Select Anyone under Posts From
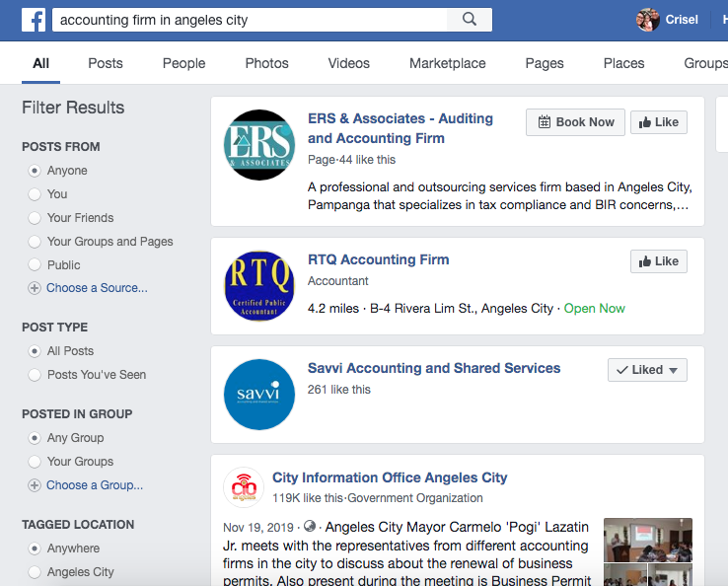 tap(35, 171)
